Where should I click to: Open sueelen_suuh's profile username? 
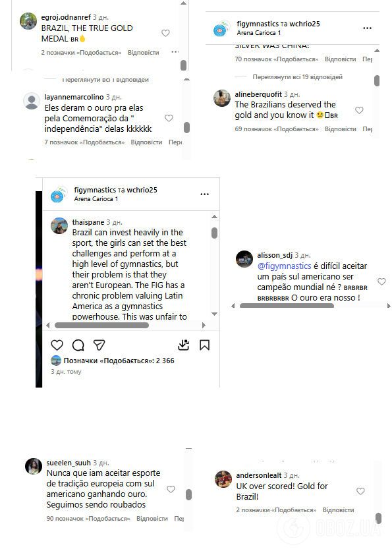click(69, 463)
